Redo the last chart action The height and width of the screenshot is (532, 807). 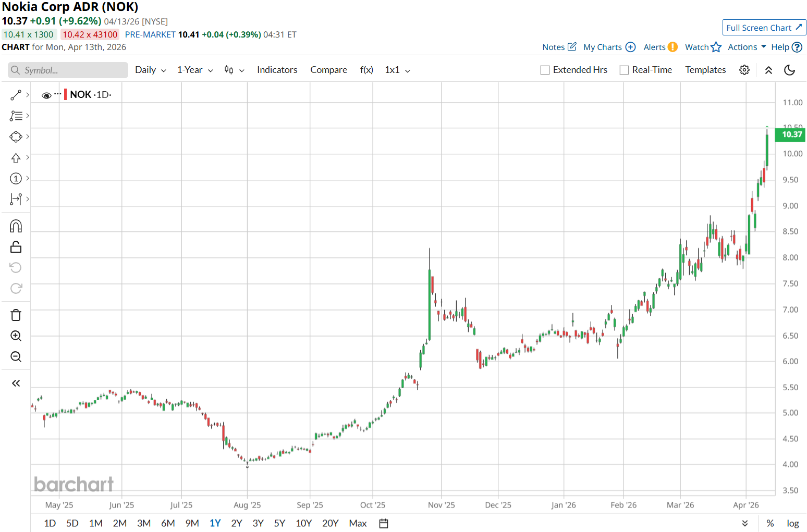(x=16, y=288)
